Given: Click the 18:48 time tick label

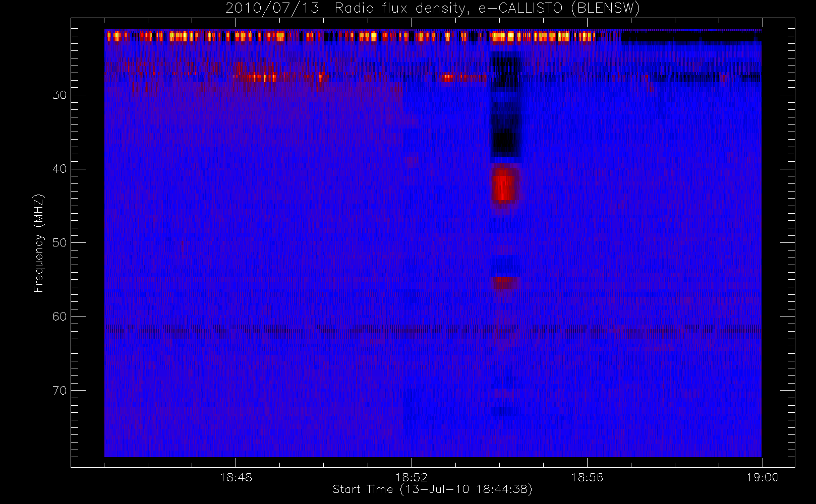Looking at the screenshot, I should coord(236,477).
